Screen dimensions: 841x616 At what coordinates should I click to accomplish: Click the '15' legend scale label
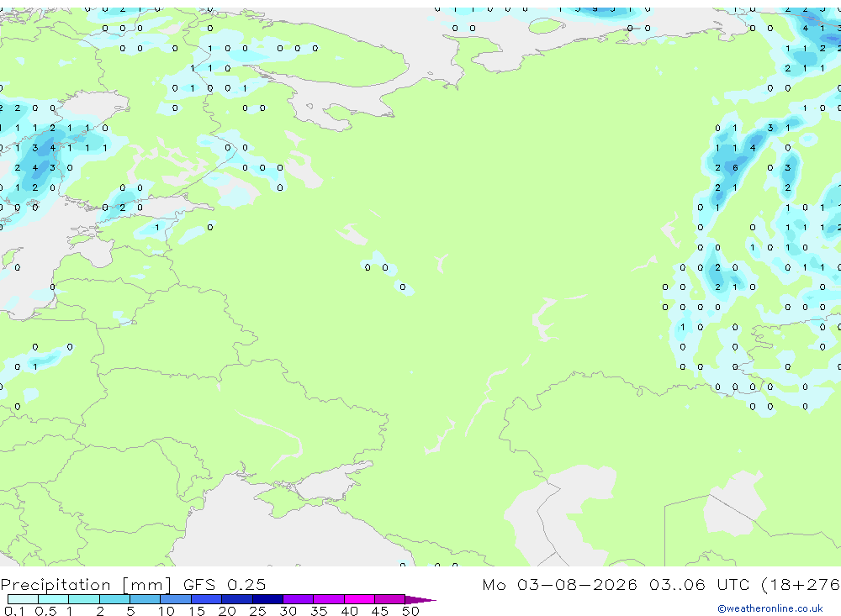[x=197, y=611]
